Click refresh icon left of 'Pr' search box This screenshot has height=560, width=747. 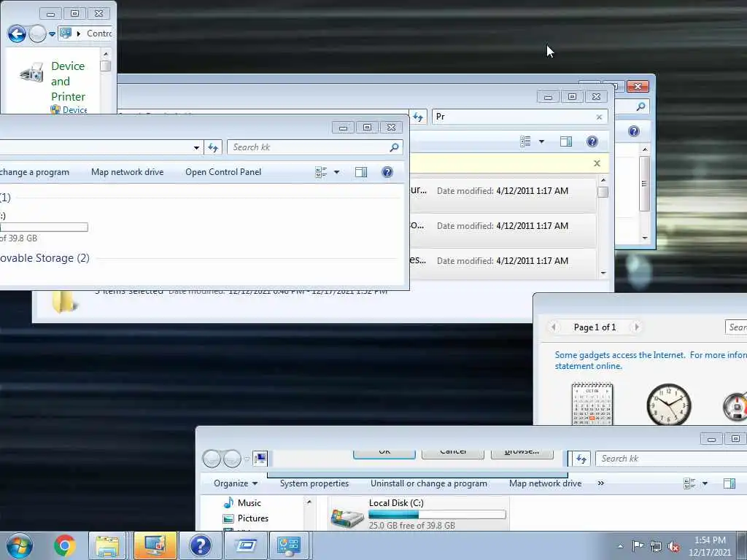[418, 117]
